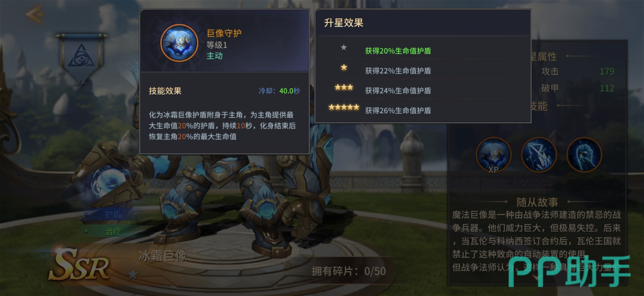Screen dimensions: 644x296
Task: Click the 冷却 40.0秒 cooldown text
Action: pyautogui.click(x=279, y=91)
